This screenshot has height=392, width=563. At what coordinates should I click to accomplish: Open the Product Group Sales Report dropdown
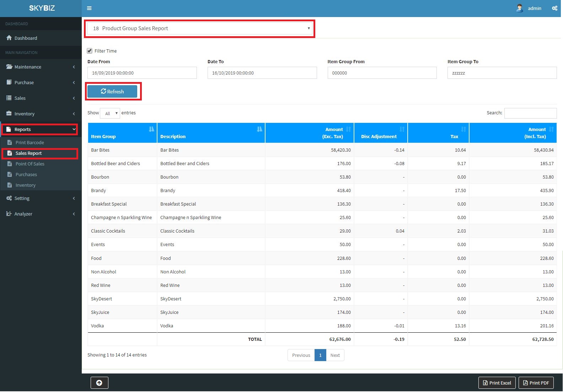[x=199, y=28]
